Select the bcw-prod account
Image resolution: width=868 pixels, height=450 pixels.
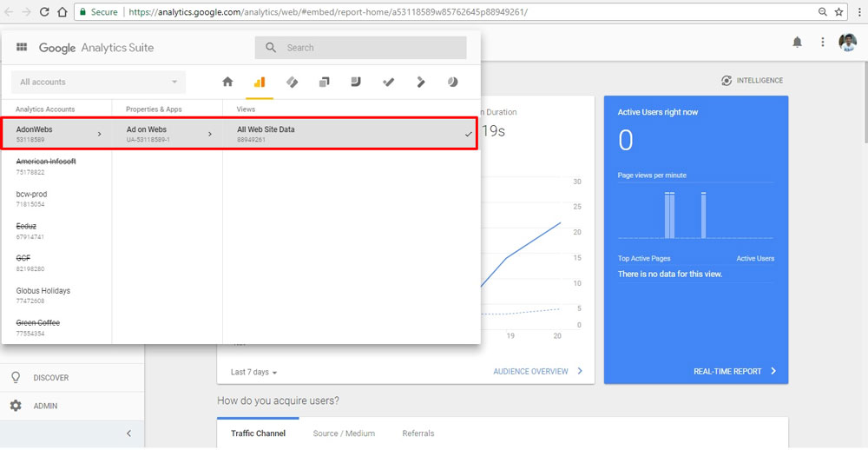(x=56, y=198)
